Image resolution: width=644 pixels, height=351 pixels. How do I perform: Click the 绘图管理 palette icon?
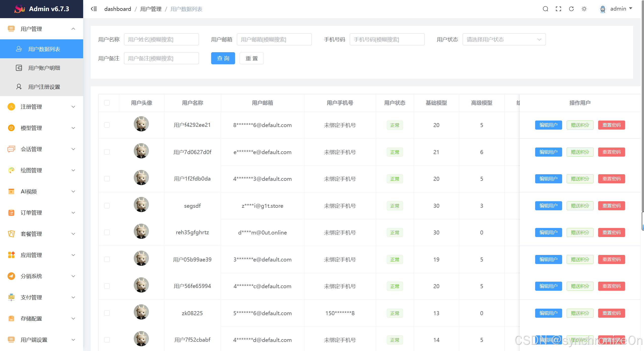click(x=11, y=170)
